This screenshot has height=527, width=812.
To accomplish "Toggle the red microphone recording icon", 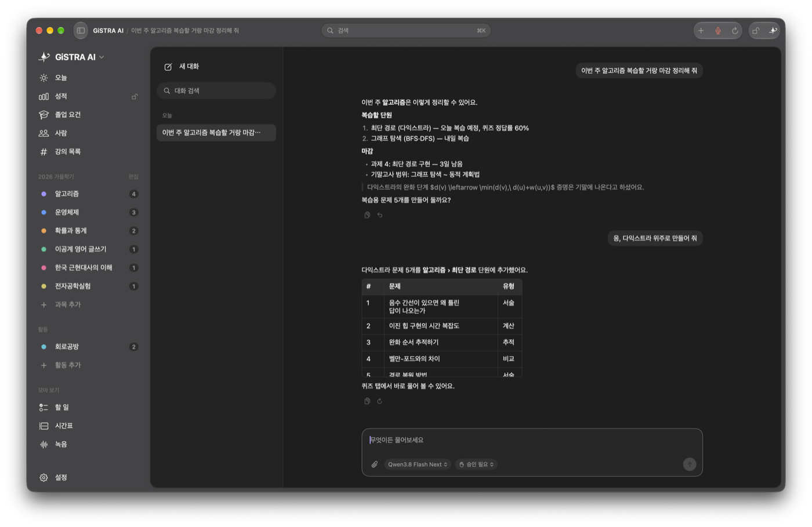I will point(718,31).
